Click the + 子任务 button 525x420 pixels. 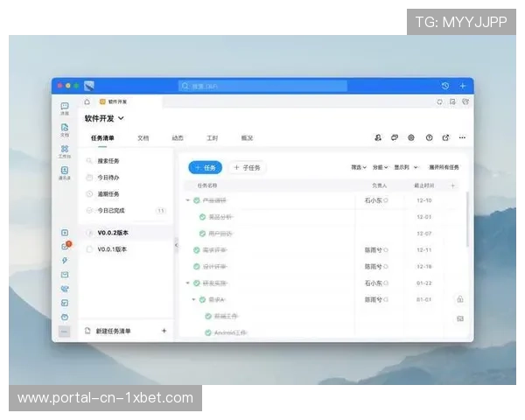point(248,167)
